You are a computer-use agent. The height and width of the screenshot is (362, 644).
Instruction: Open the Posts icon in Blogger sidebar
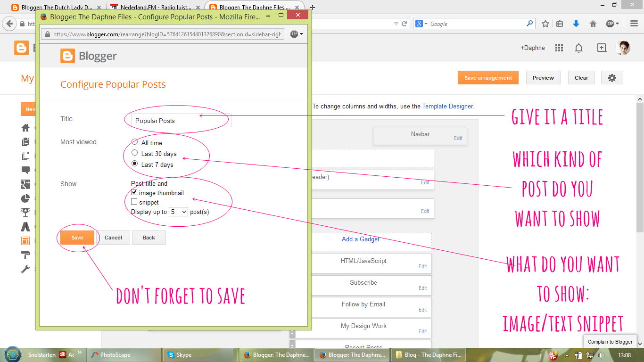[25, 142]
